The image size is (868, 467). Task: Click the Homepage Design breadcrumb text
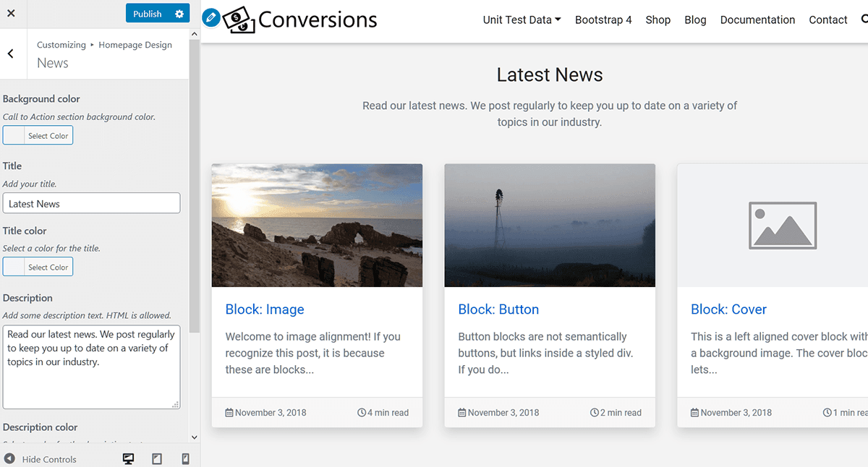[135, 45]
